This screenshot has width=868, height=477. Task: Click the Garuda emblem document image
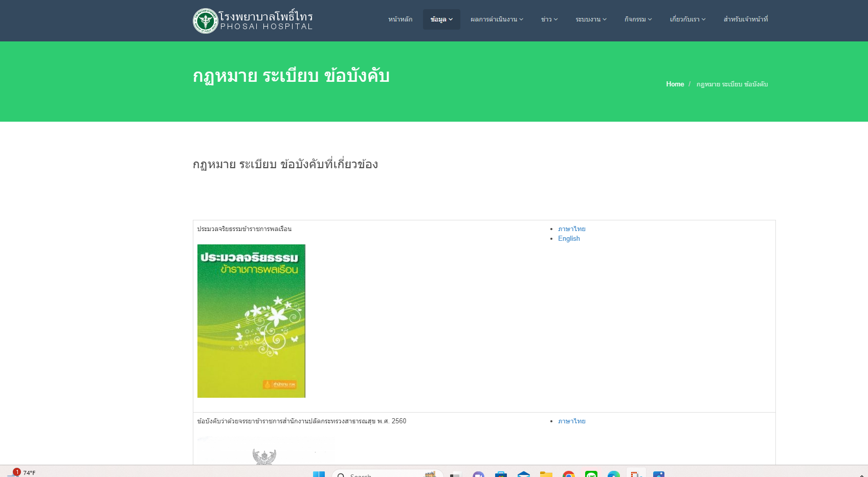point(264,450)
